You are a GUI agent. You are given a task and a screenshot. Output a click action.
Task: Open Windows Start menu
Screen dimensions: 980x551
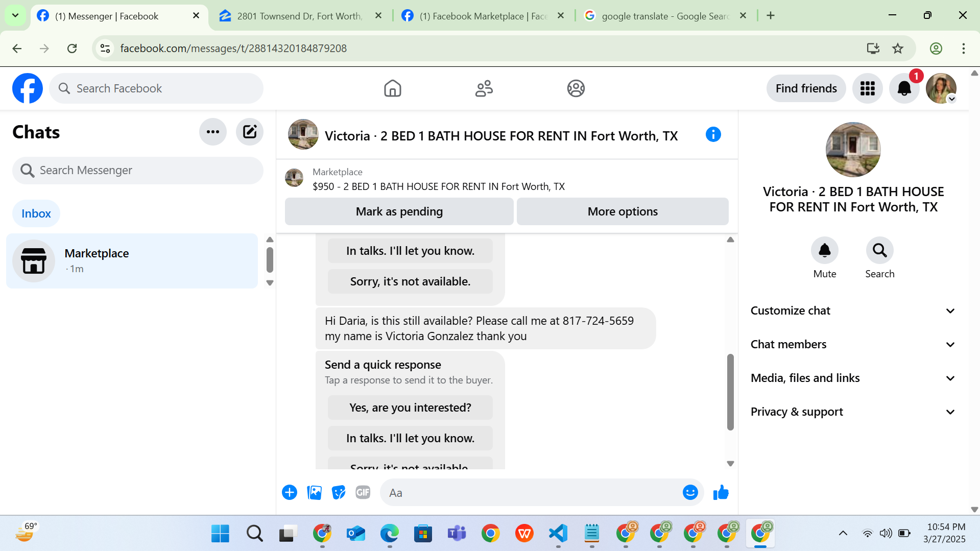pos(221,534)
